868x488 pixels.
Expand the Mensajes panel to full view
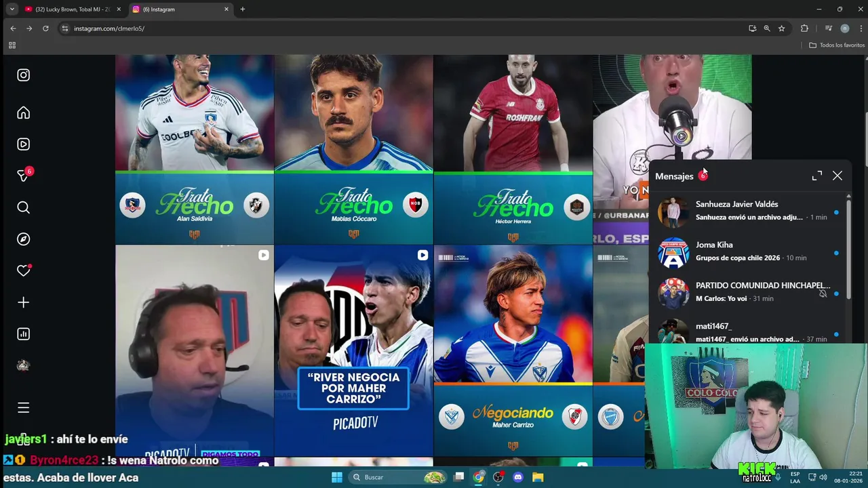817,176
